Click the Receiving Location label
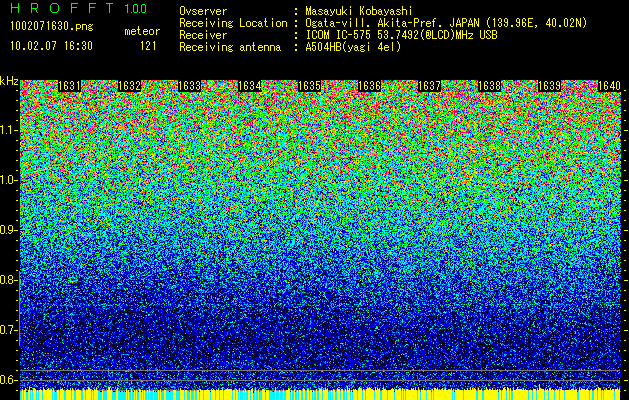Image resolution: width=629 pixels, height=400 pixels. pos(233,24)
